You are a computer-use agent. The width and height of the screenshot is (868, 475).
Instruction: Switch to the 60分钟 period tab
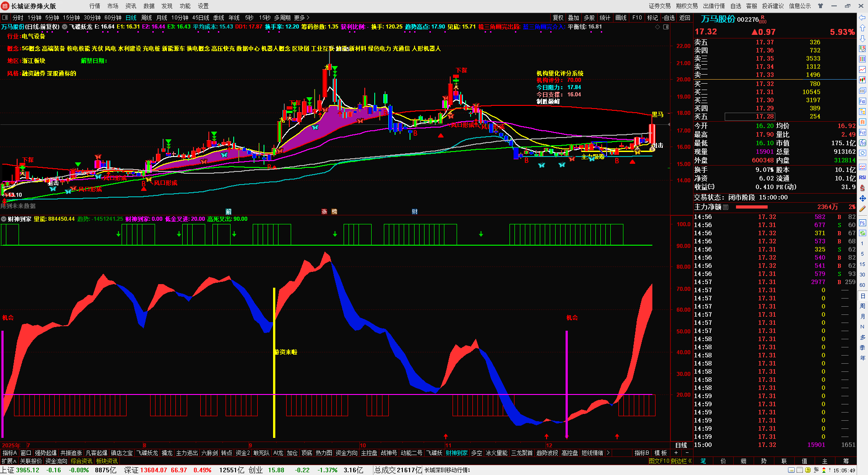pyautogui.click(x=113, y=18)
